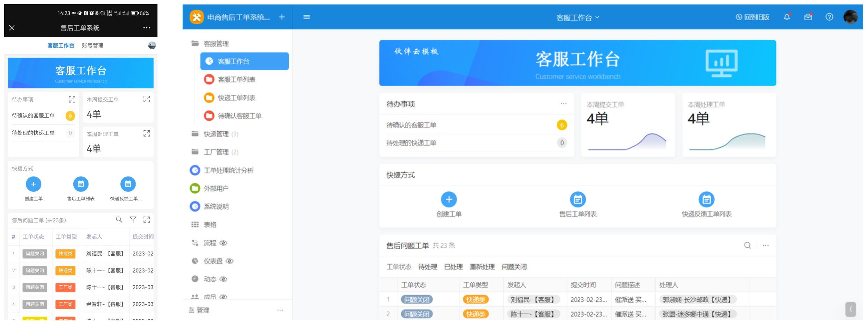
Task: Filter desktop table by 已处理
Action: click(453, 267)
